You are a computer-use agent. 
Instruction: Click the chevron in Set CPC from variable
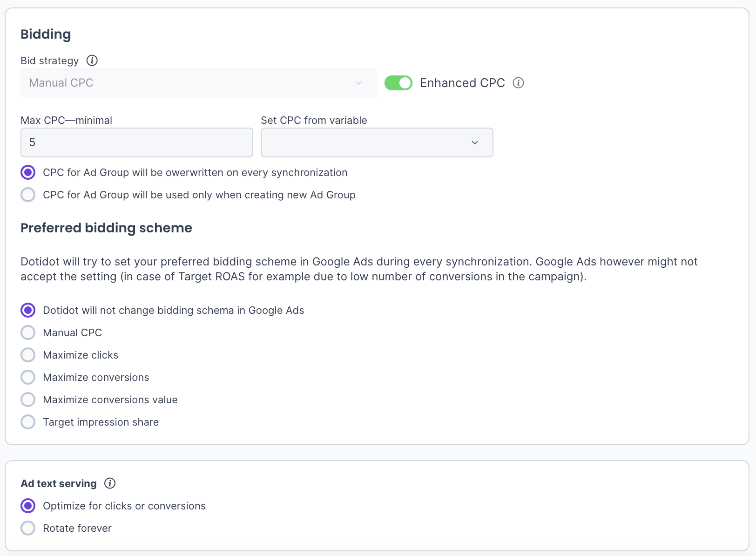(x=474, y=142)
